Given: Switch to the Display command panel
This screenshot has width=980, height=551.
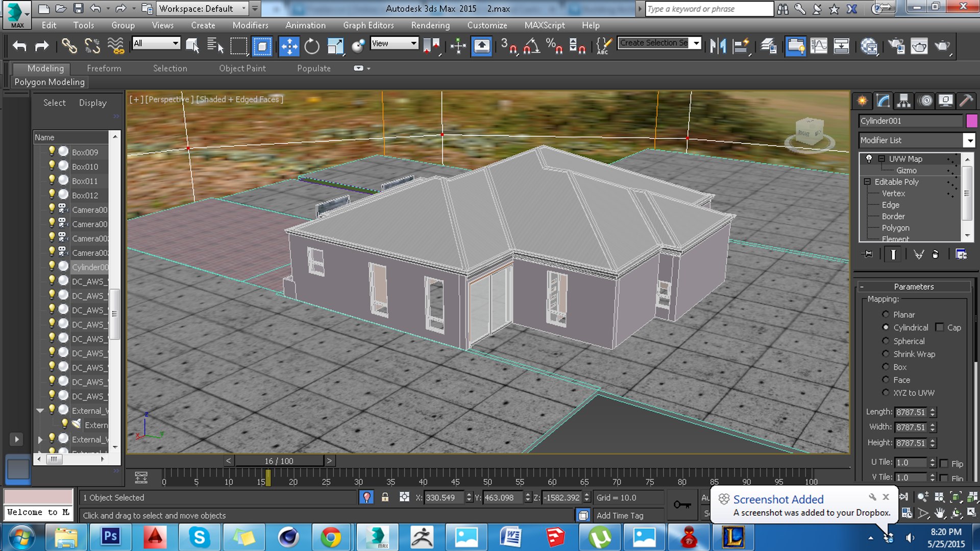Looking at the screenshot, I should tap(945, 101).
